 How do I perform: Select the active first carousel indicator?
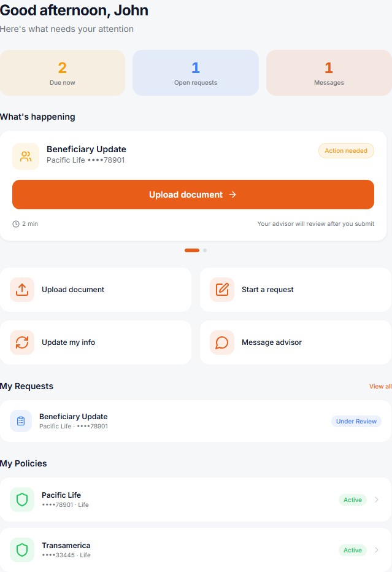tap(192, 250)
